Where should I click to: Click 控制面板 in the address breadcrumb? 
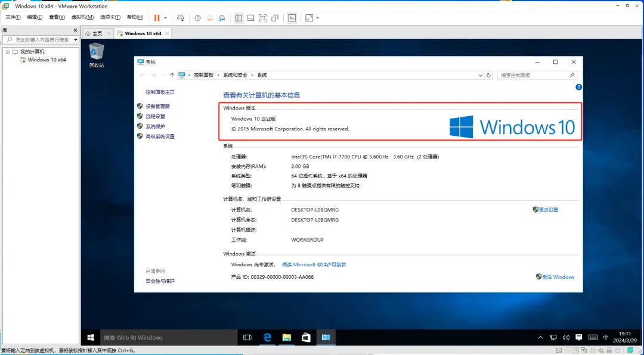tap(204, 75)
